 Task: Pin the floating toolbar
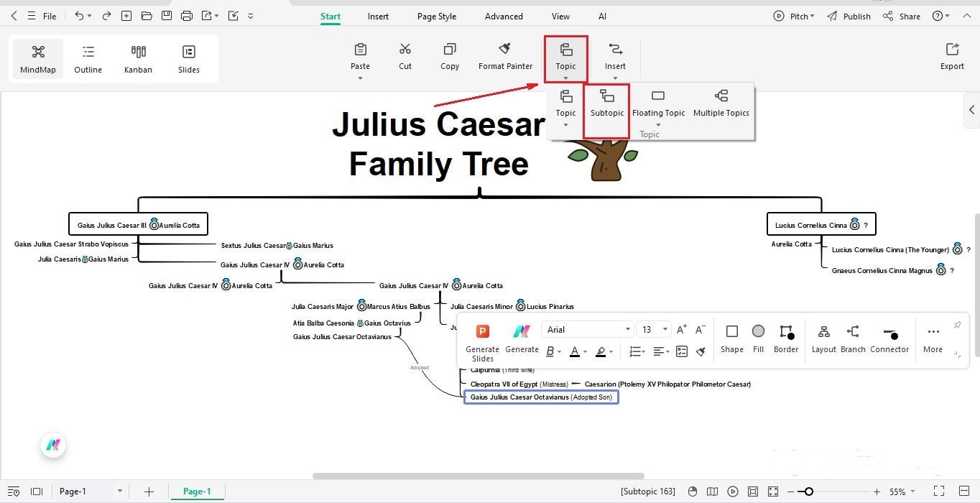(x=957, y=326)
